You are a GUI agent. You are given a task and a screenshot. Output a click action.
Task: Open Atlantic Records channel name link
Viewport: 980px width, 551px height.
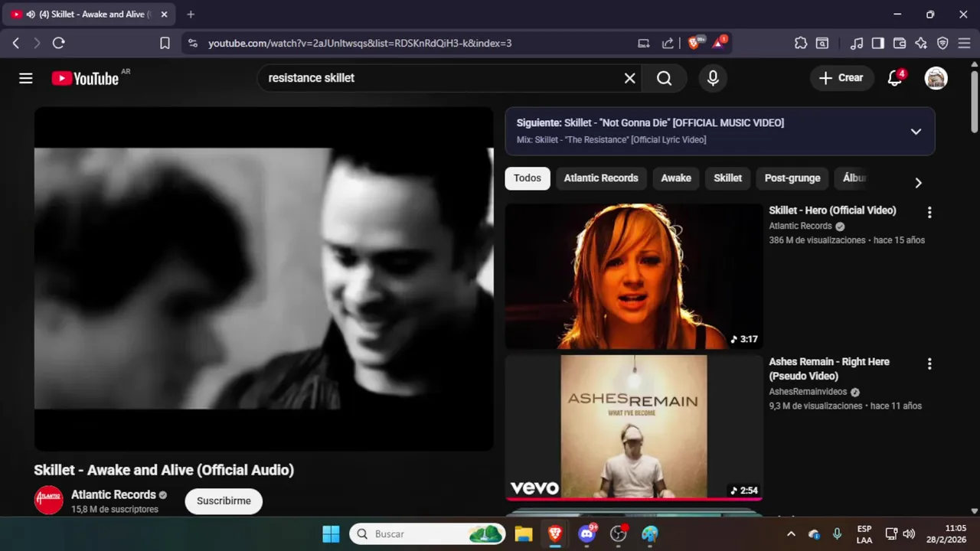[x=113, y=494]
